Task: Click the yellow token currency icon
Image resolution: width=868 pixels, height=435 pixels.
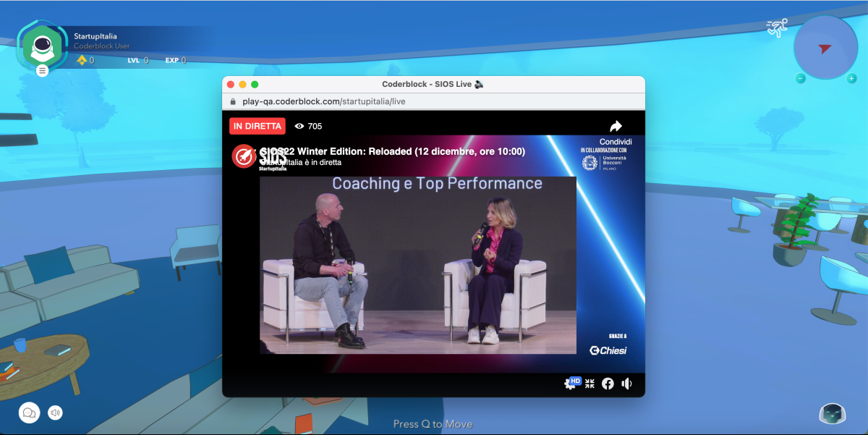Action: 82,60
